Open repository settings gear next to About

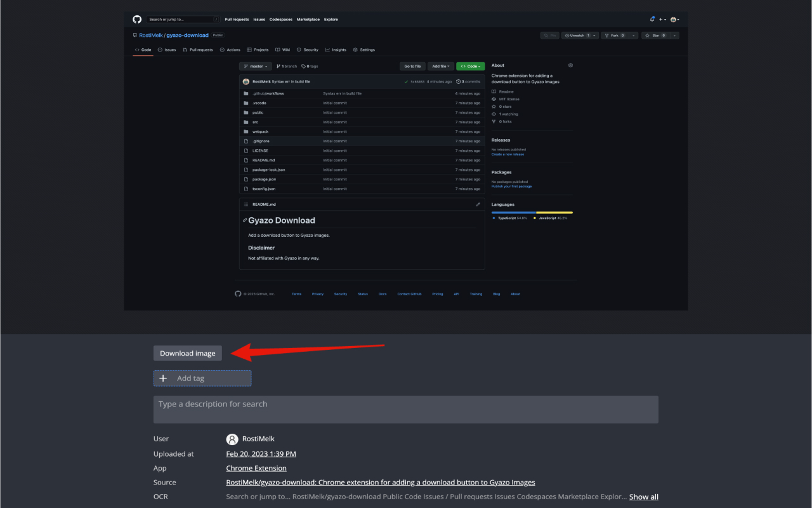570,65
